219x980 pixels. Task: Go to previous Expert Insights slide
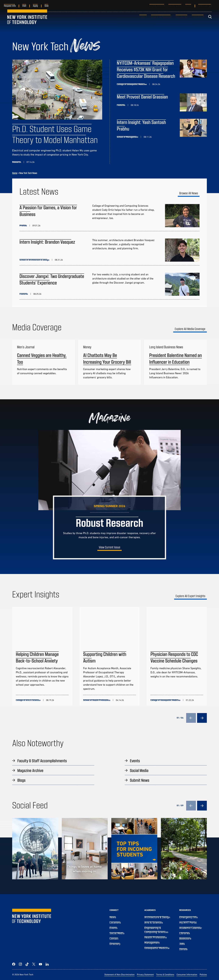pyautogui.click(x=191, y=718)
